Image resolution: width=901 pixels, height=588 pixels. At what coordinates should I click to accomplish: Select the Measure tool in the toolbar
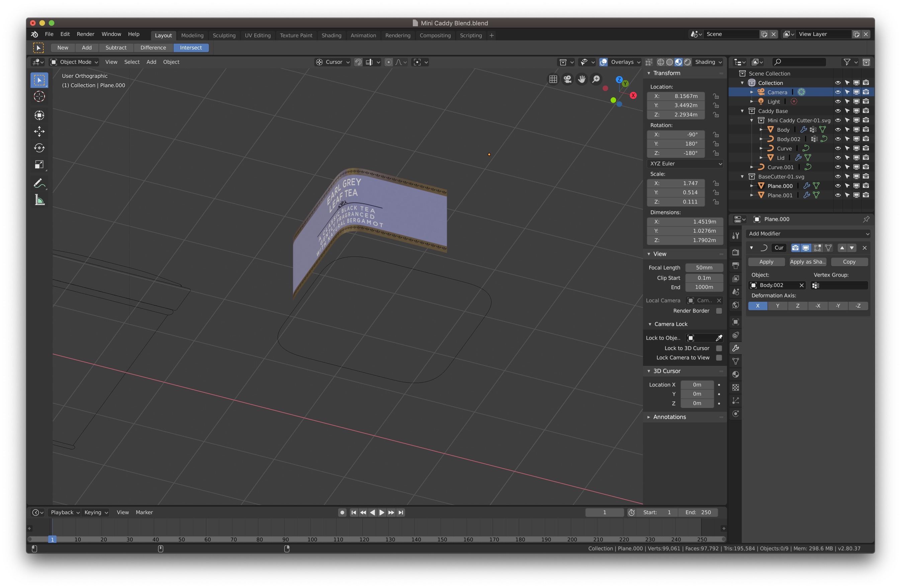[x=39, y=200]
